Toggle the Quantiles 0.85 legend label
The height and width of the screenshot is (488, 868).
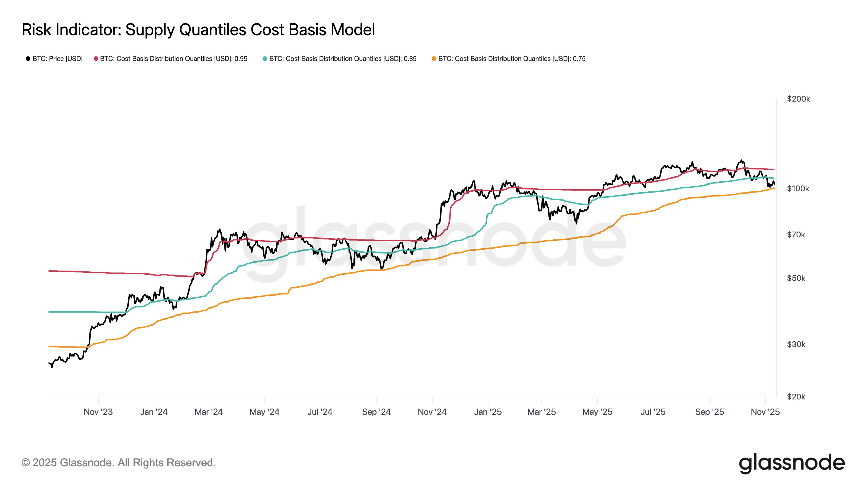tap(343, 59)
